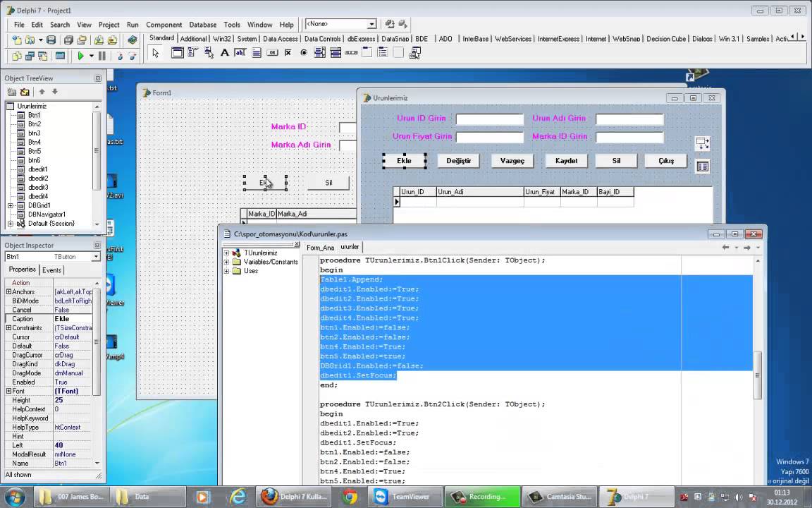This screenshot has height=508, width=812.
Task: Pick the RadioButton component in palette
Action: pos(304,52)
